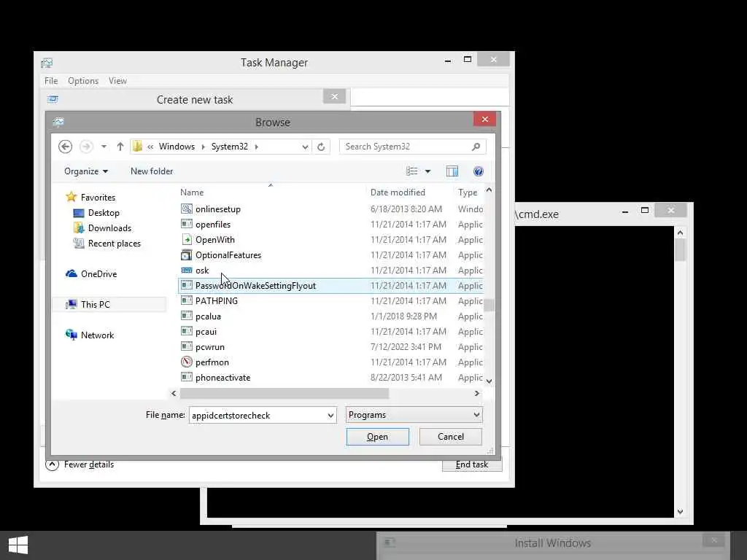This screenshot has width=747, height=560.
Task: Click the cmd.exe window vertical scrollbar thumb
Action: coord(680,249)
